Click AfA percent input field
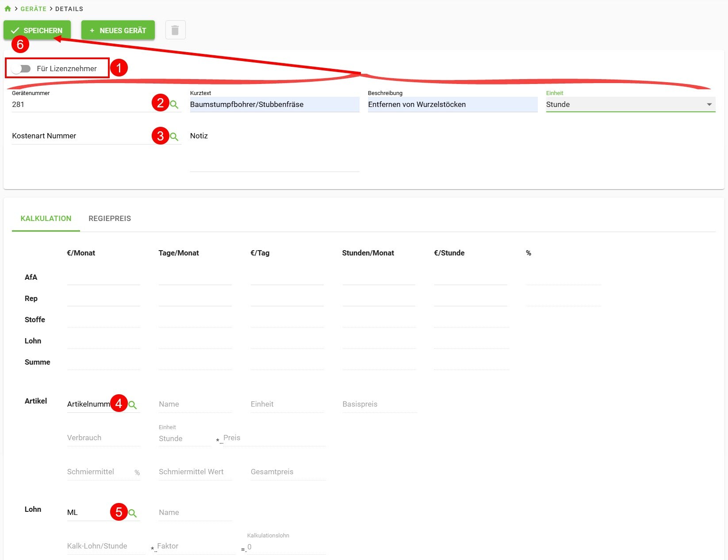 563,277
